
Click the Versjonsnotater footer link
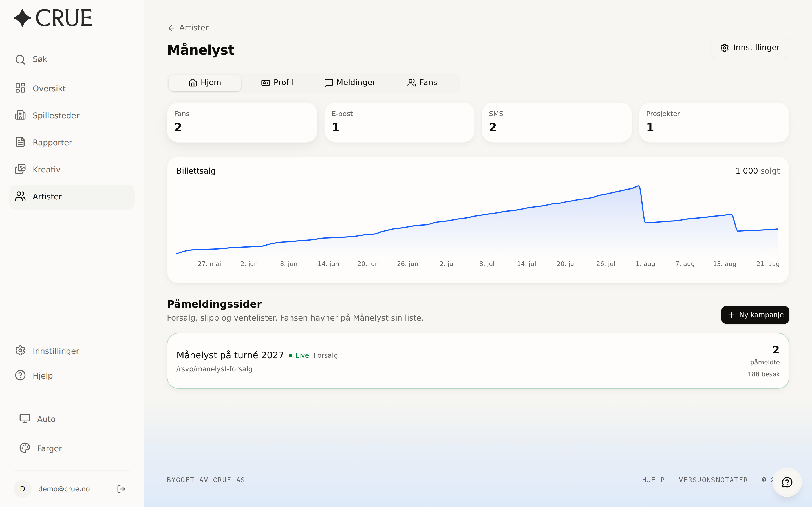pyautogui.click(x=713, y=480)
